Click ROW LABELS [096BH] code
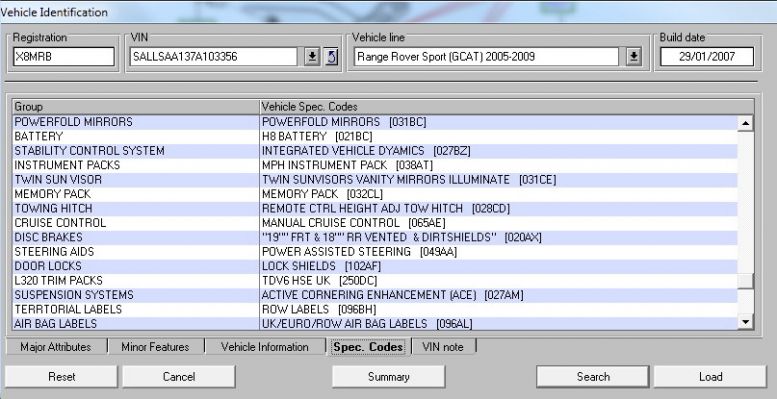Image resolution: width=777 pixels, height=399 pixels. coord(319,309)
